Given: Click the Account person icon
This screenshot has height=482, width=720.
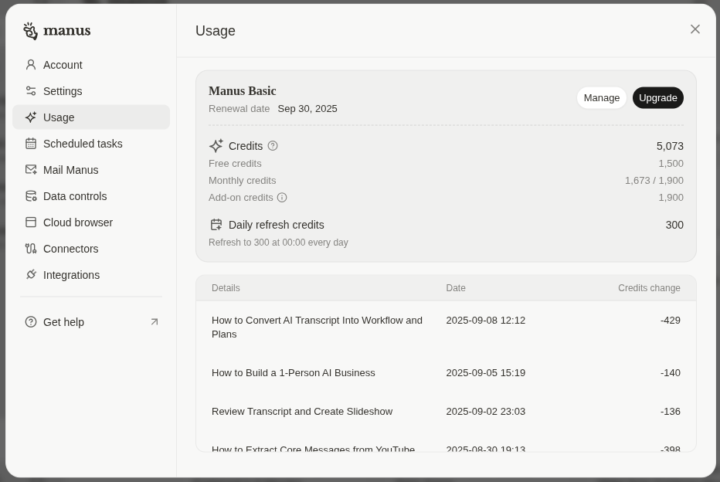Looking at the screenshot, I should (x=31, y=65).
